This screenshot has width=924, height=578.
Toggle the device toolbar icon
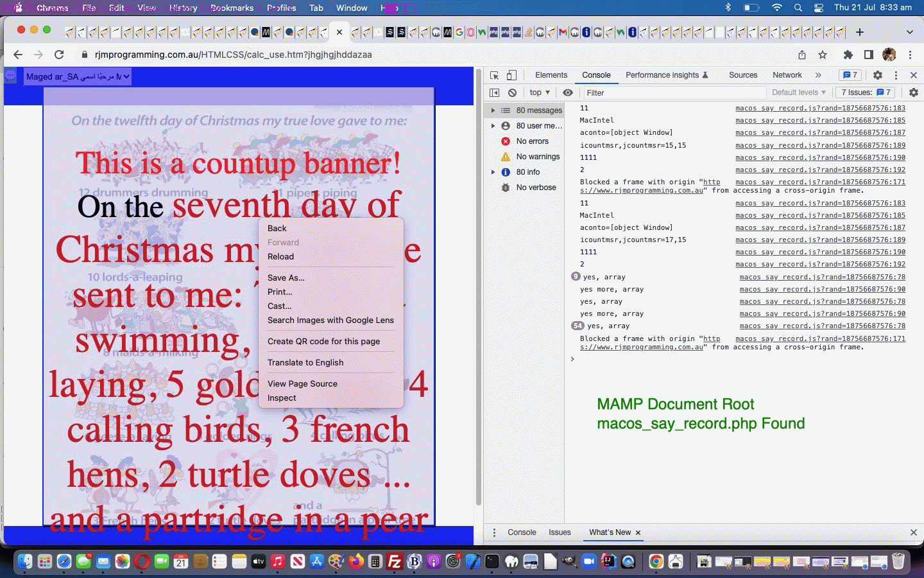click(x=511, y=75)
